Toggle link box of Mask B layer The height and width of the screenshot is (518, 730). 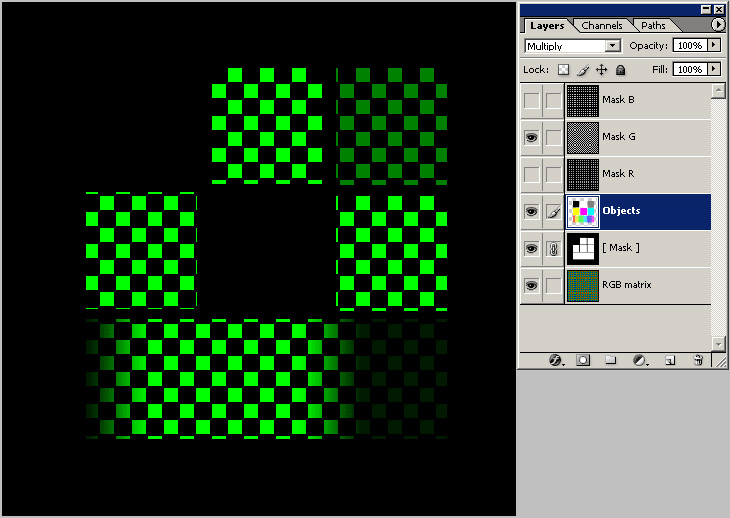tap(554, 101)
